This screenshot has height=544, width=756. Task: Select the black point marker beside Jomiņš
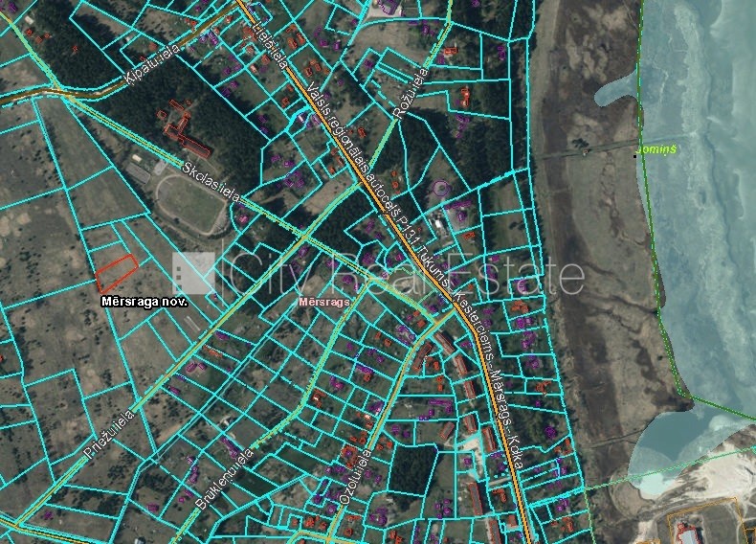pyautogui.click(x=637, y=151)
